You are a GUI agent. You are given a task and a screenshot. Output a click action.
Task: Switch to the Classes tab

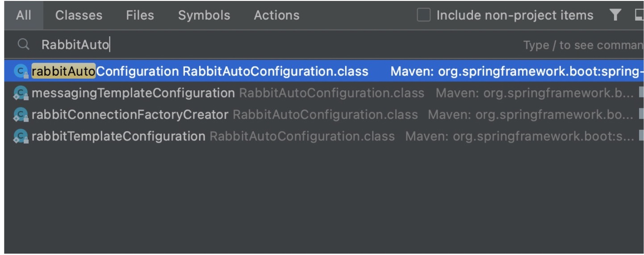(79, 15)
